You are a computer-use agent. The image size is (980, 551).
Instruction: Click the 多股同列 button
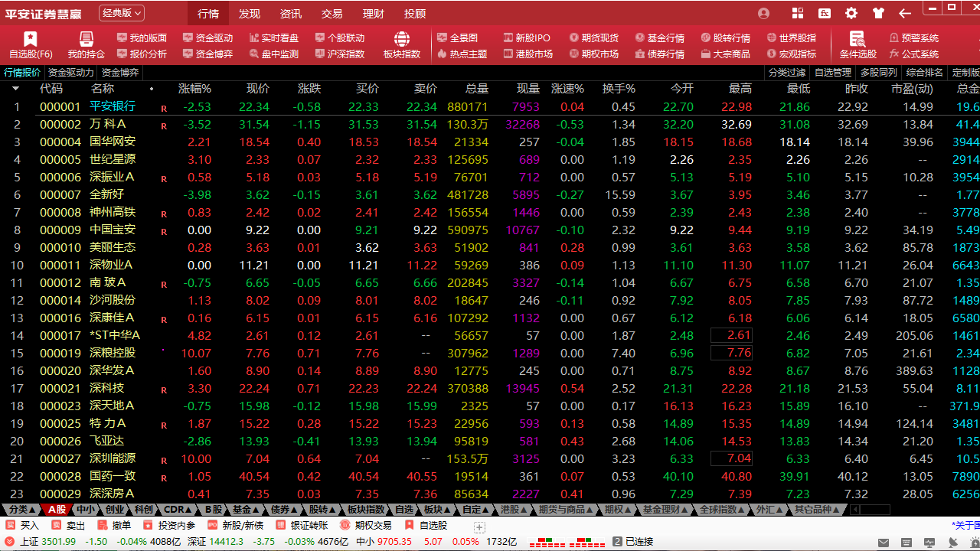tap(879, 73)
